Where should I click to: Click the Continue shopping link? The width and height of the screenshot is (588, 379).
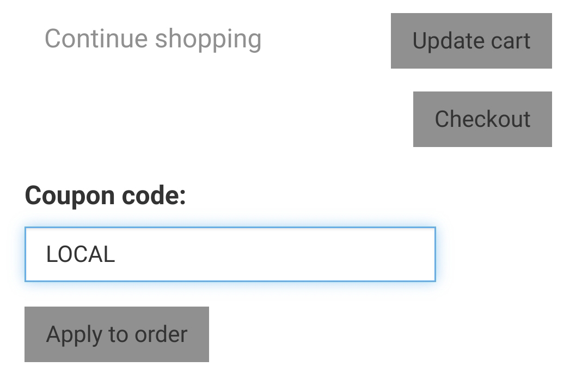pos(153,39)
